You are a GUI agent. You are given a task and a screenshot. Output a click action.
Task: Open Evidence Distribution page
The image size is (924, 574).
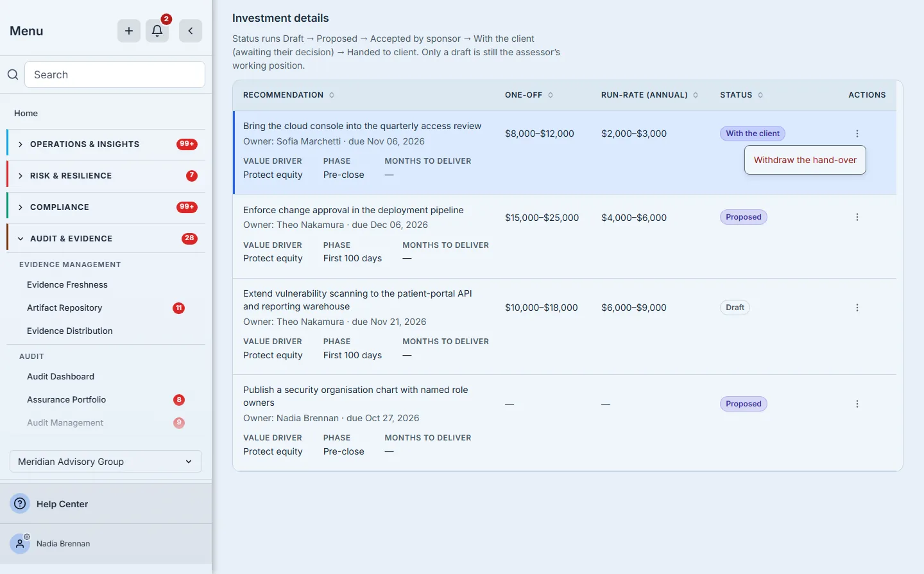pyautogui.click(x=70, y=331)
